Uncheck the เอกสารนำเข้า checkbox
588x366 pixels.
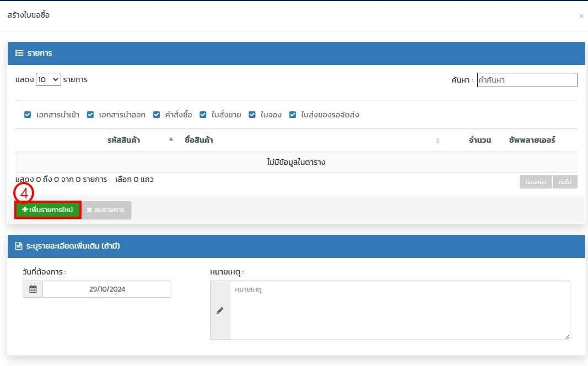28,115
